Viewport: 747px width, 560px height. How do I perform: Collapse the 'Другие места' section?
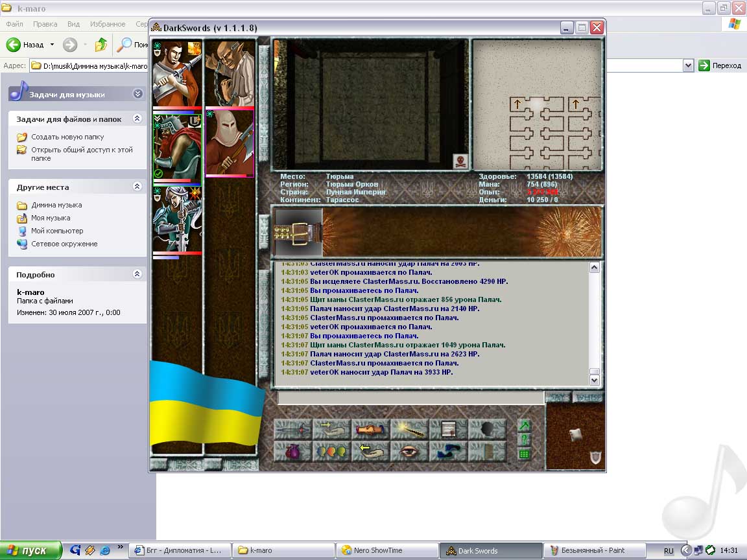click(137, 187)
